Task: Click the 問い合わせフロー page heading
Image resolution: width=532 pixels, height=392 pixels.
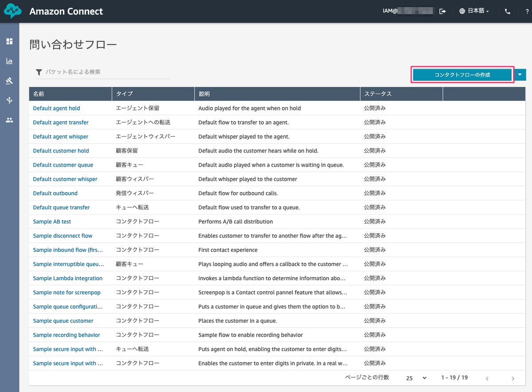Action: (x=73, y=45)
